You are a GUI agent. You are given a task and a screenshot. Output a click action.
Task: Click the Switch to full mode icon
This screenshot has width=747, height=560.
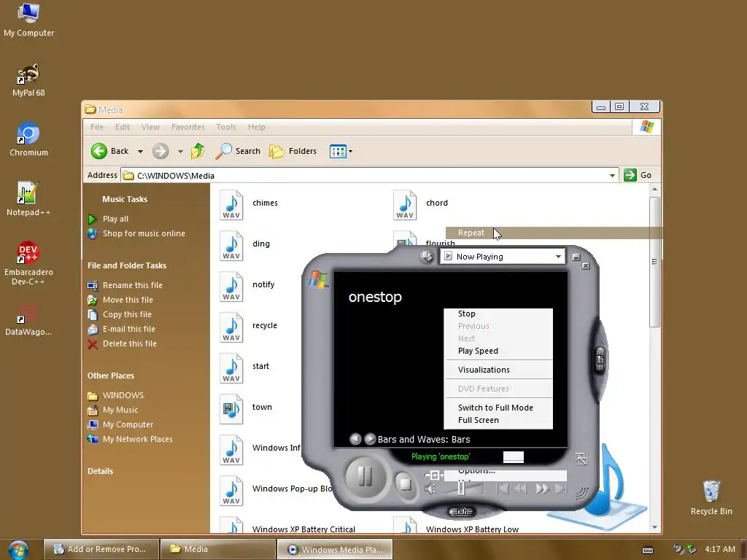(x=581, y=459)
